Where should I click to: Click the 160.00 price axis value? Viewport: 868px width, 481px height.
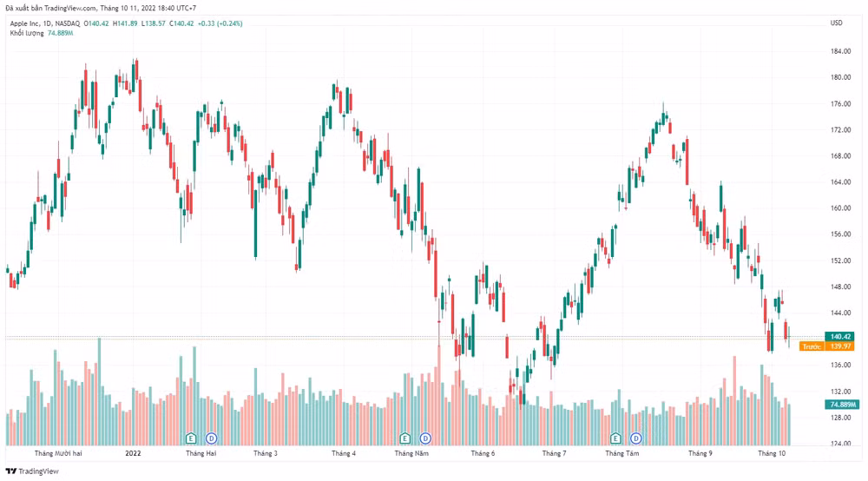coord(840,208)
